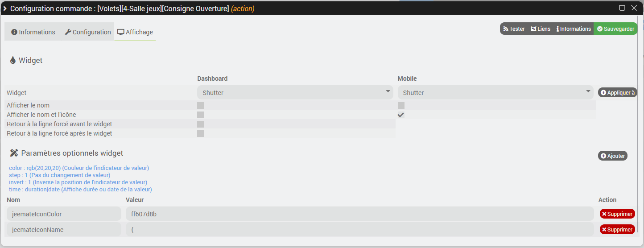This screenshot has height=248, width=644.
Task: Expand the Mobile widget Shutter dropdown
Action: click(495, 93)
